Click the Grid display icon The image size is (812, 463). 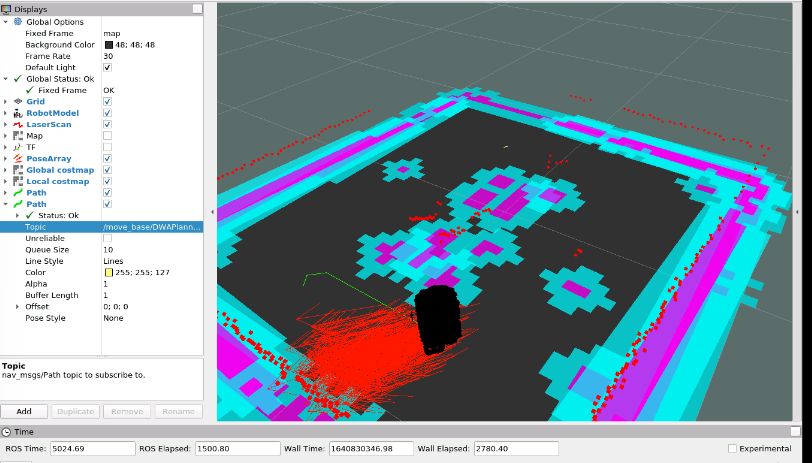click(x=18, y=102)
